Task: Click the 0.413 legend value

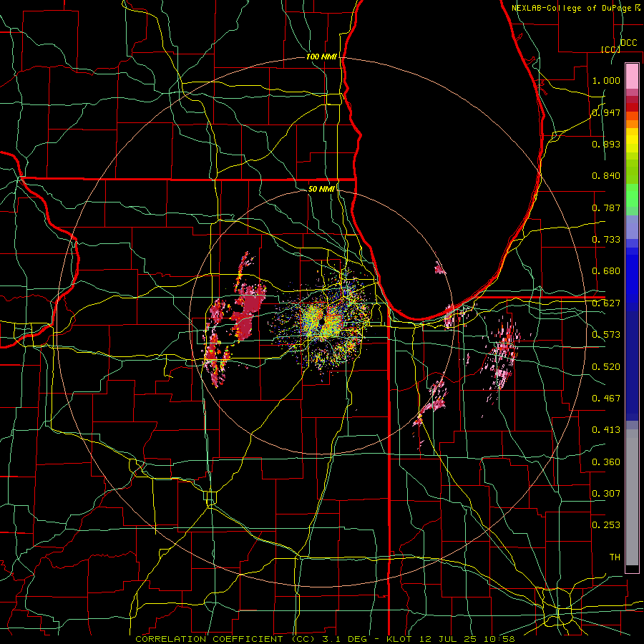Action: point(606,430)
